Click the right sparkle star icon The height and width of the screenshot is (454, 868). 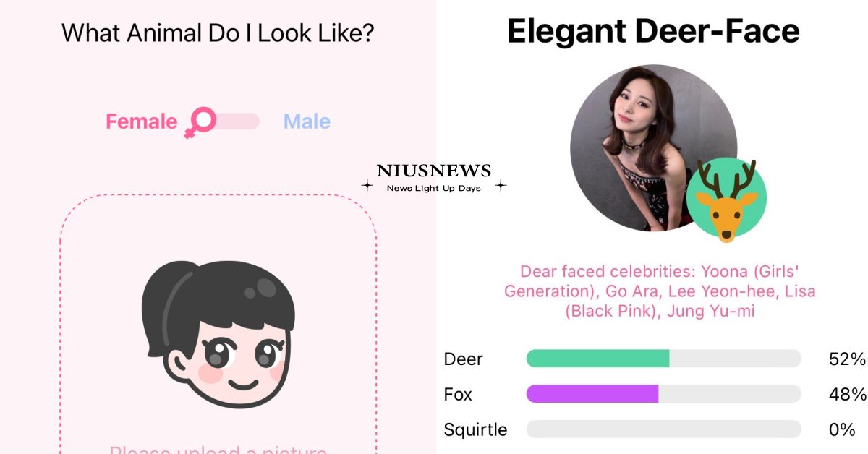[501, 186]
